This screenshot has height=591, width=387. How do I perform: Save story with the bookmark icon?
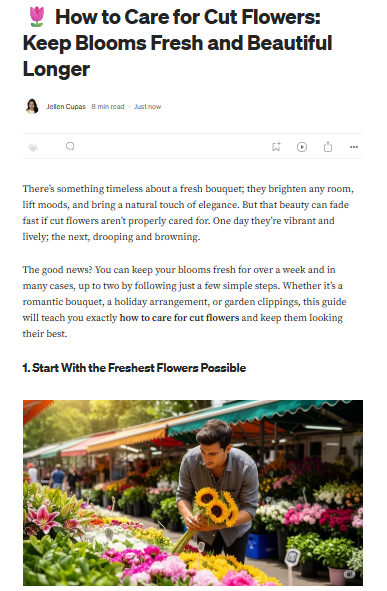tap(276, 147)
